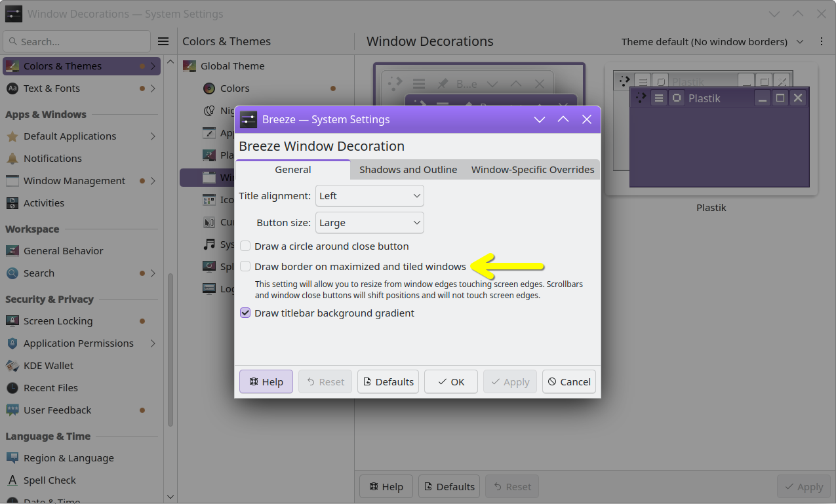
Task: Click Defaults in the Breeze dialog
Action: (x=388, y=382)
